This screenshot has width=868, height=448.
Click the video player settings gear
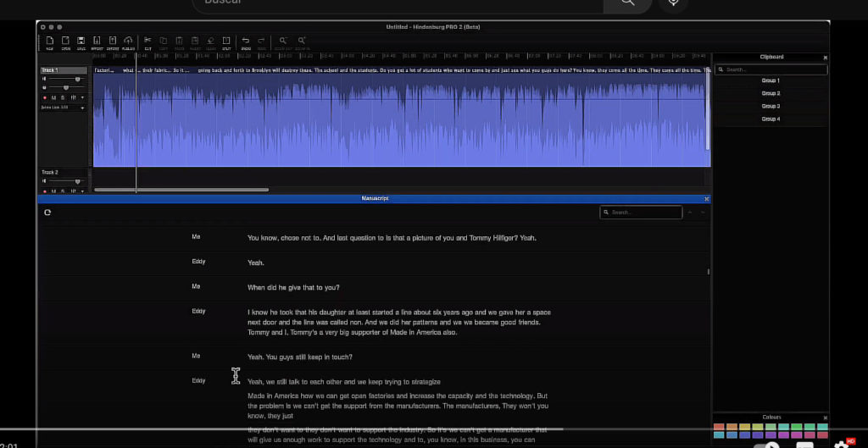point(841,443)
